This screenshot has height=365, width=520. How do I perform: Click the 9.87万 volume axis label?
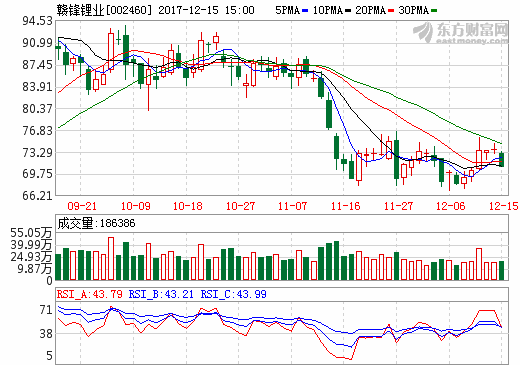click(35, 269)
